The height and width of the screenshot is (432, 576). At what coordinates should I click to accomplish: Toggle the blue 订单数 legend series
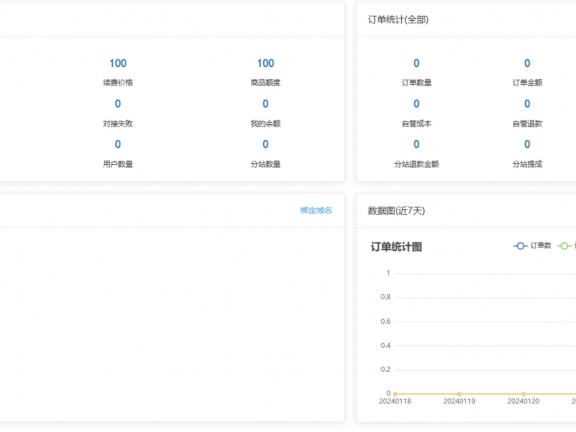[x=532, y=246]
